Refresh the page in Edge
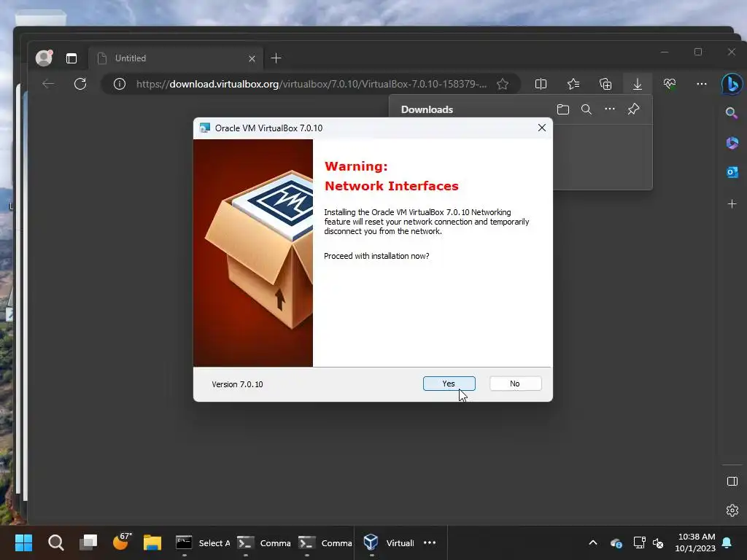The width and height of the screenshot is (747, 560). [80, 85]
